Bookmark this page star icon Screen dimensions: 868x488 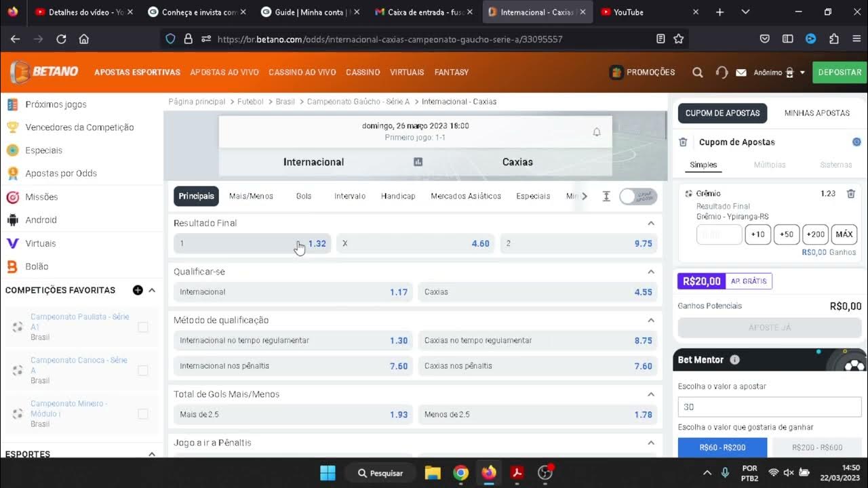[679, 39]
